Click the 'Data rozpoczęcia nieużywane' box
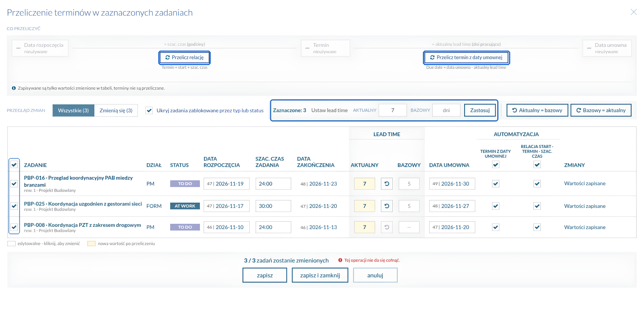The width and height of the screenshot is (644, 312). point(40,48)
